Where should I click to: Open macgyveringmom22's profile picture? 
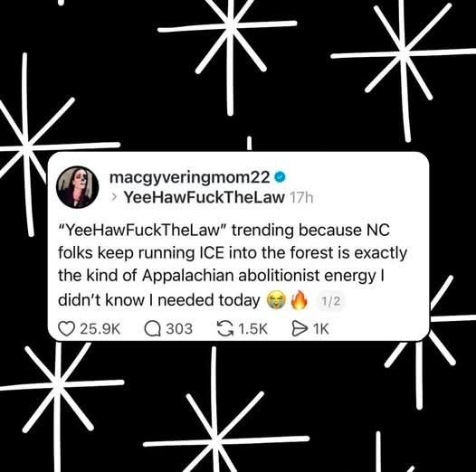(78, 187)
